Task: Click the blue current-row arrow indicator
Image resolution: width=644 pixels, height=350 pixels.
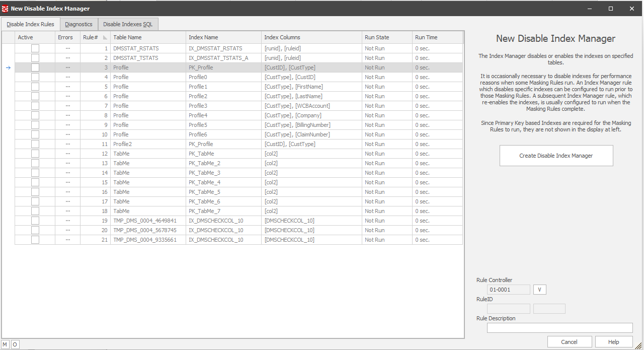Action: (8, 67)
